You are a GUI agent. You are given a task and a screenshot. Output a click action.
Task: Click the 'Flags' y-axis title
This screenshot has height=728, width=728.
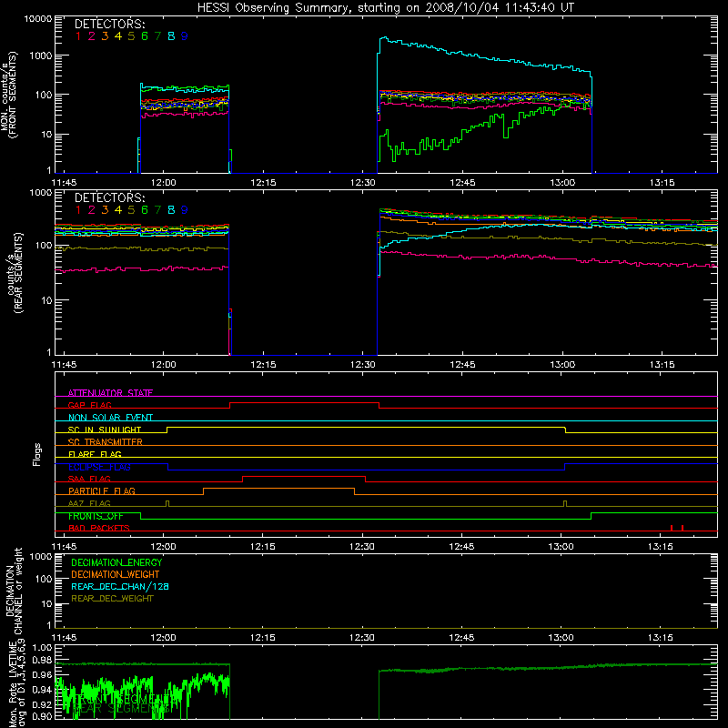tap(37, 454)
